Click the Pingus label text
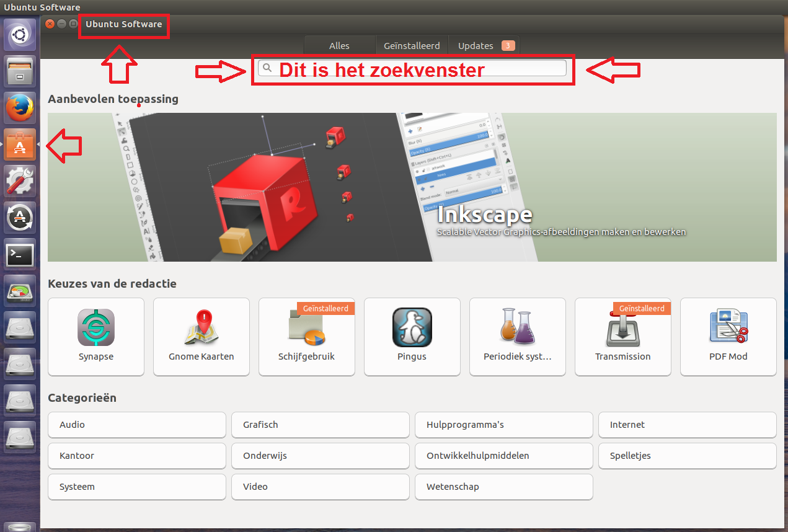The height and width of the screenshot is (532, 788). pyautogui.click(x=412, y=357)
